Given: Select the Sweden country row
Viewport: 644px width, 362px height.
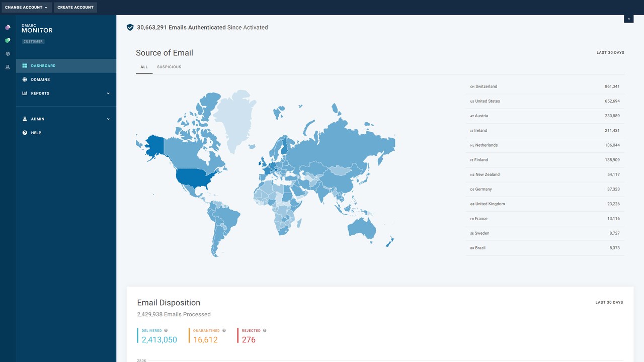Looking at the screenshot, I should click(x=545, y=233).
